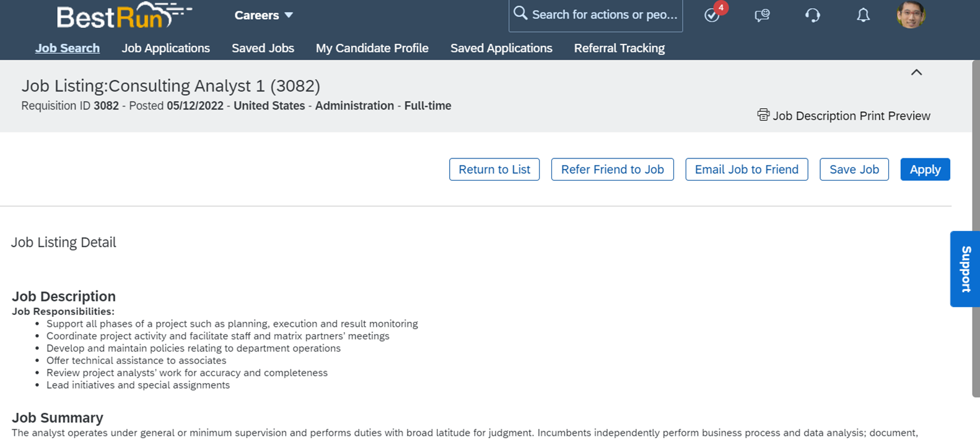Viewport: 980px width, 440px height.
Task: Click the printer icon for print preview
Action: click(x=763, y=115)
